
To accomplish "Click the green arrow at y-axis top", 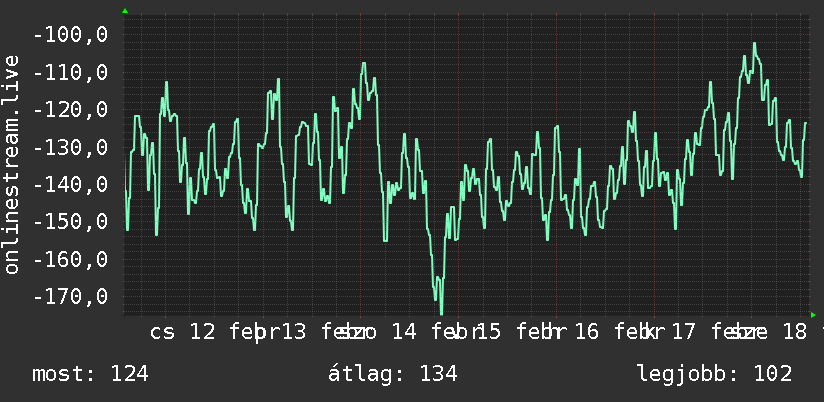I will click(125, 11).
